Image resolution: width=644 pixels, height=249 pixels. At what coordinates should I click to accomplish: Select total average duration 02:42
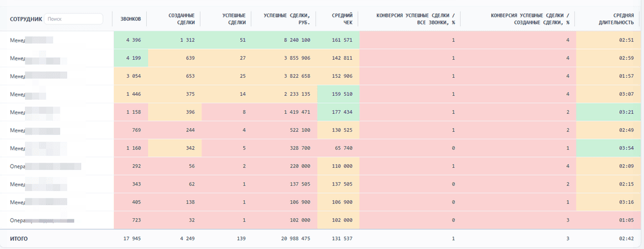coord(627,239)
